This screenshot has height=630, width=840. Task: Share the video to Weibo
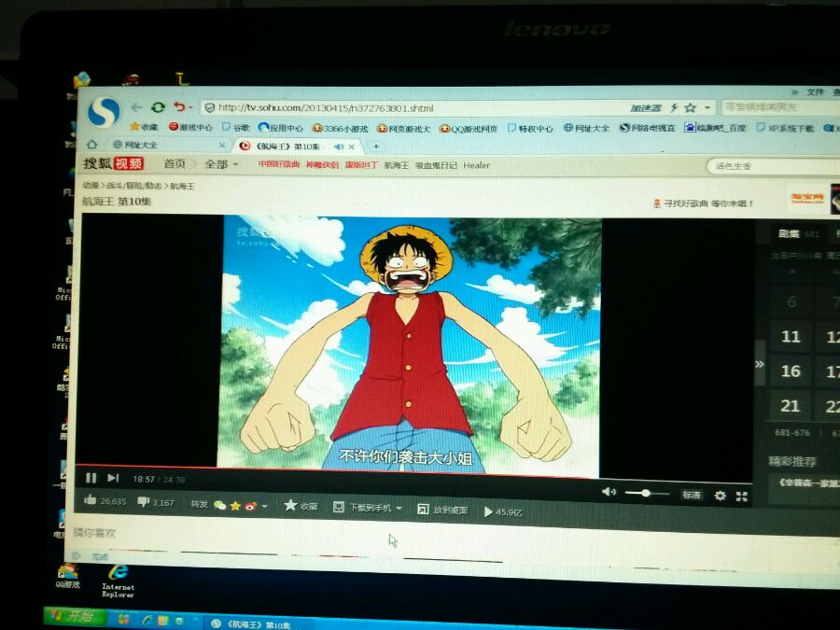251,506
